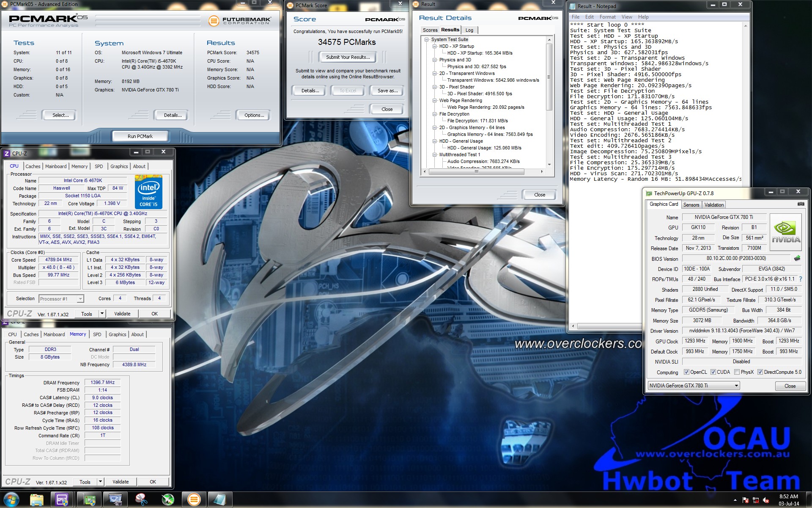
Task: Click the Select button under Tests
Action: click(x=60, y=115)
